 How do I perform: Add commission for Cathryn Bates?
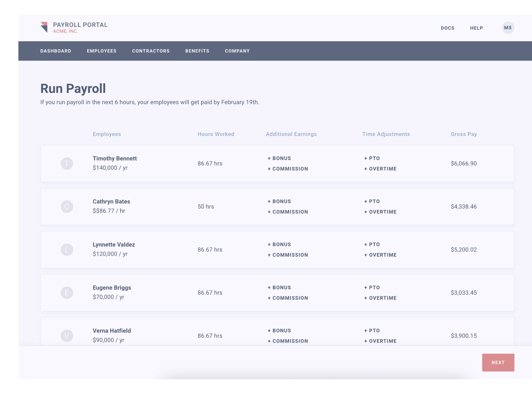click(287, 212)
